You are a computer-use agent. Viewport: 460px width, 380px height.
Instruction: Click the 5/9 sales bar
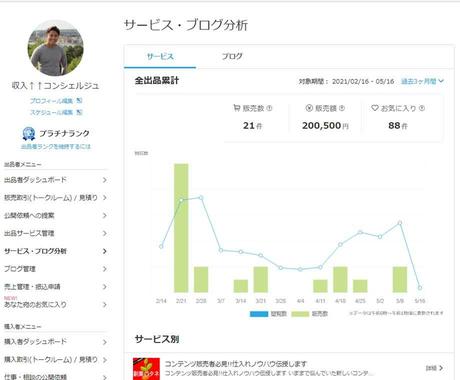[x=400, y=280]
